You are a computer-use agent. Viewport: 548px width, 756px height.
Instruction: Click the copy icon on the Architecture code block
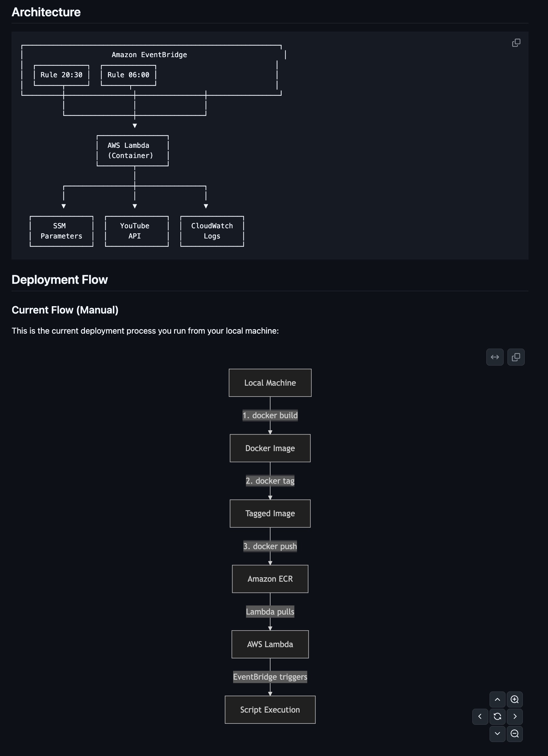tap(516, 43)
